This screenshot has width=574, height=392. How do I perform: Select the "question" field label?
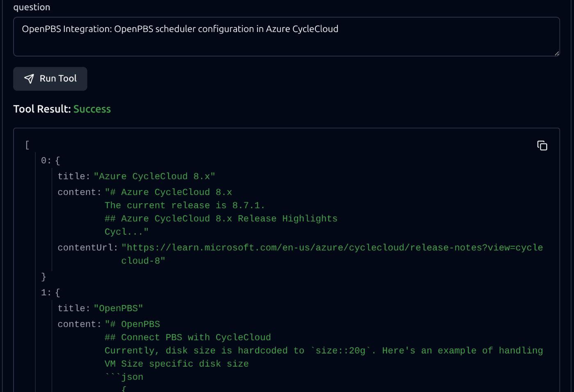pos(32,7)
